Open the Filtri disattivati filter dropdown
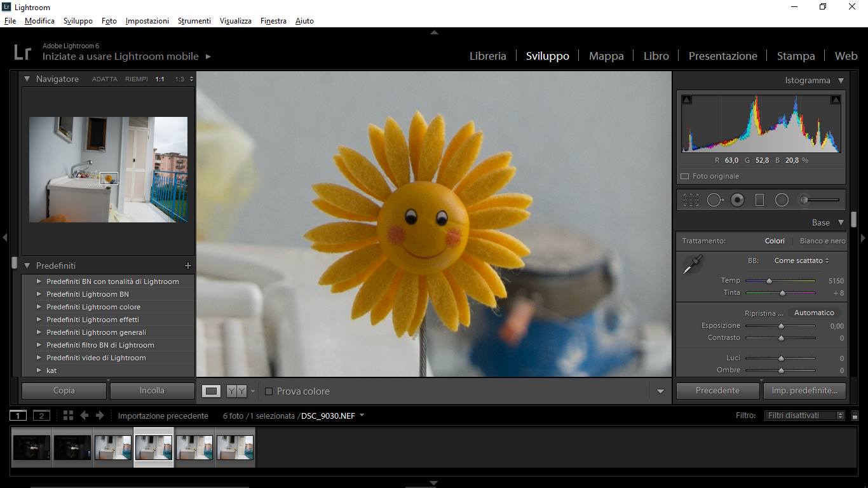868x488 pixels. (x=804, y=416)
